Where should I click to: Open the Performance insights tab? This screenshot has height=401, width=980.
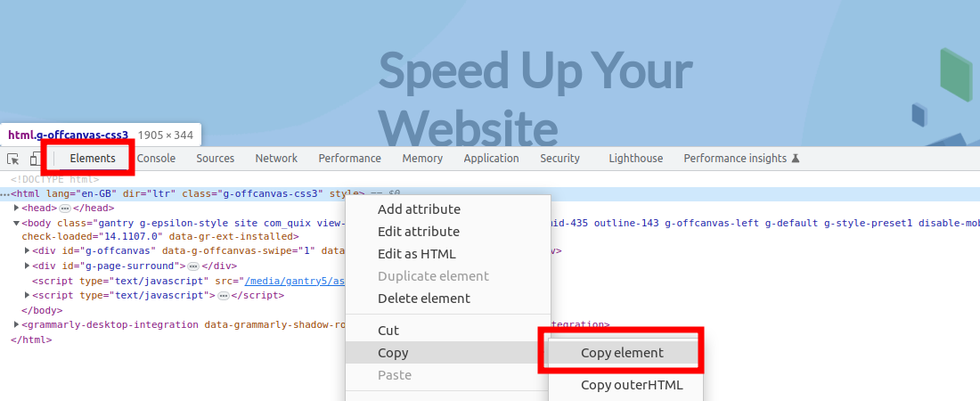click(735, 159)
